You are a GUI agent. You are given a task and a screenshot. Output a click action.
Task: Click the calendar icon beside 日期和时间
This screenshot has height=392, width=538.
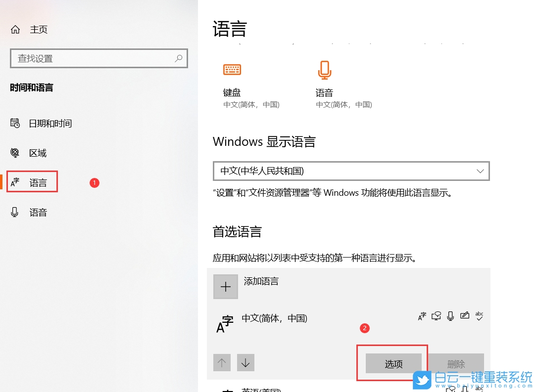15,123
